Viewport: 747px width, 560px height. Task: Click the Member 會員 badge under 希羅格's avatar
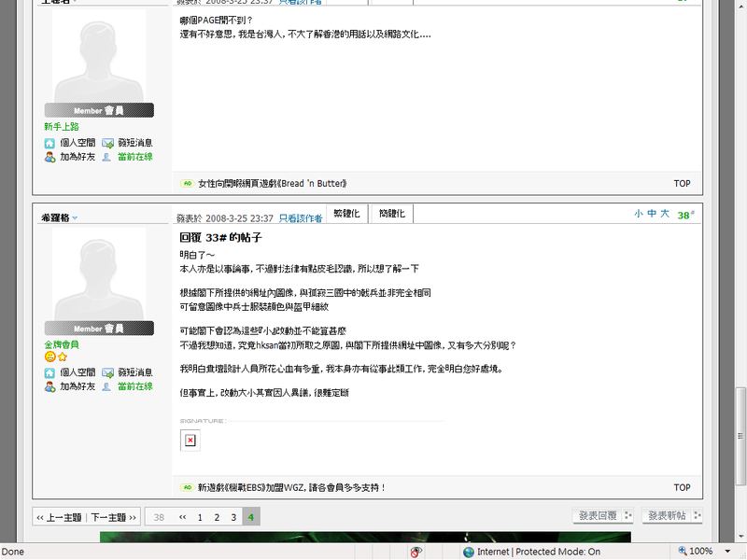pos(99,329)
